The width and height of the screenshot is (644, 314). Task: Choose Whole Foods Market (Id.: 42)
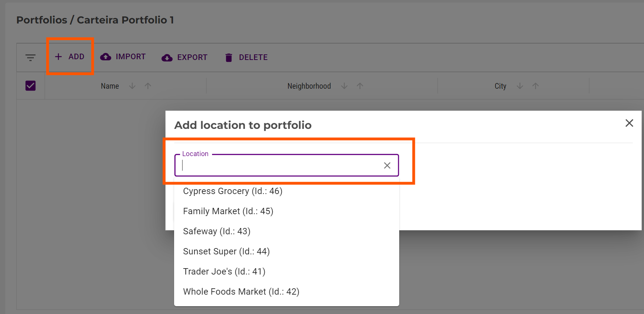tap(241, 292)
